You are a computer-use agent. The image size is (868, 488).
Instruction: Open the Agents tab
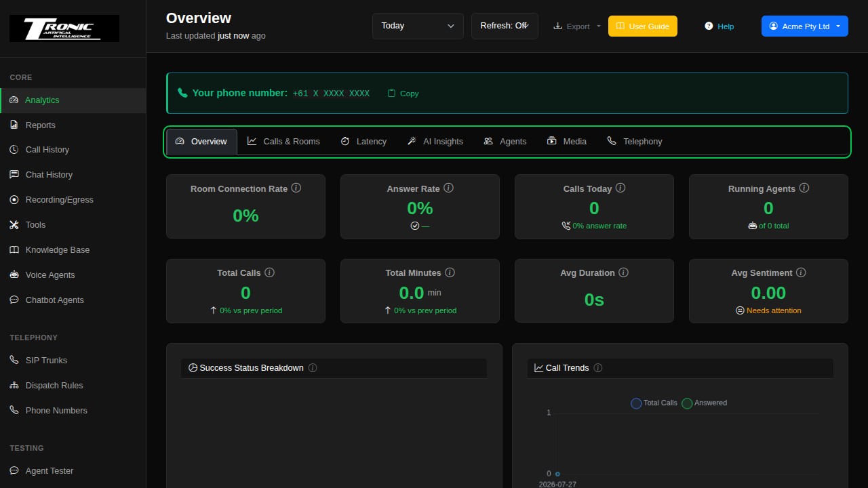(x=505, y=142)
